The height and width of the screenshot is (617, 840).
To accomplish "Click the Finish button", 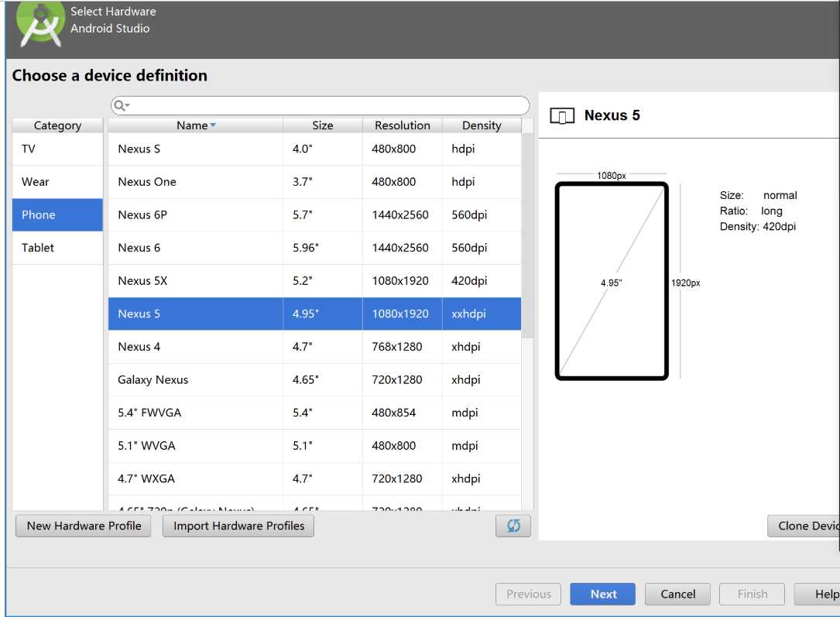I will tap(753, 594).
